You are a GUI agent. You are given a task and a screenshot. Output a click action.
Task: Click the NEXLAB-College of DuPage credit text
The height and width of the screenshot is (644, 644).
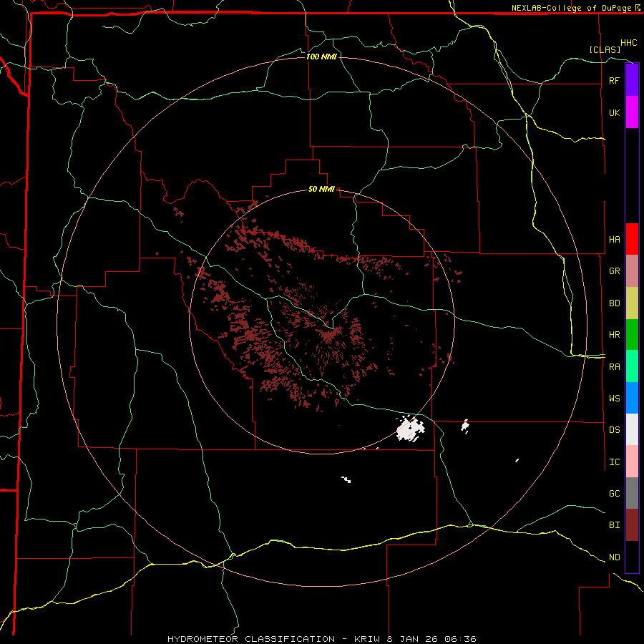click(571, 8)
